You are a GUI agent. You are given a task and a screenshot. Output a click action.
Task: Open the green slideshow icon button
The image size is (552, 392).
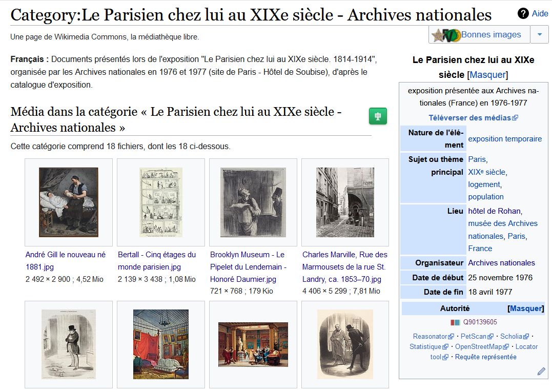pyautogui.click(x=378, y=116)
